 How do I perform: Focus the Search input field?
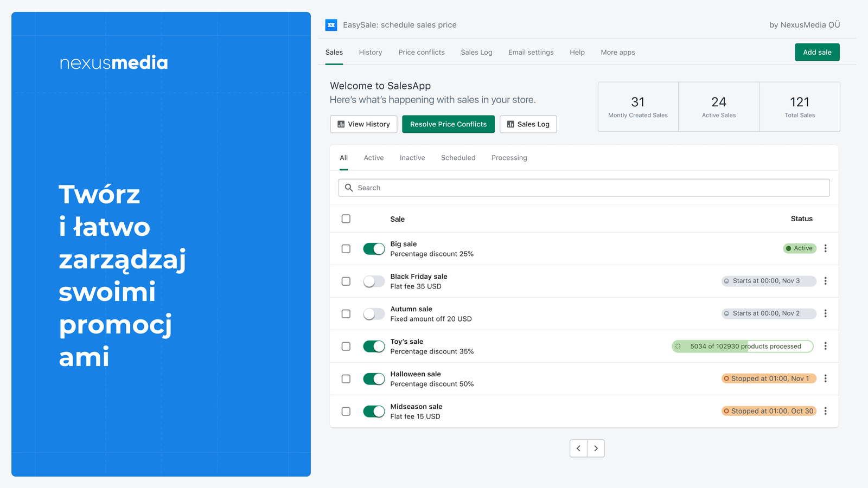(584, 188)
